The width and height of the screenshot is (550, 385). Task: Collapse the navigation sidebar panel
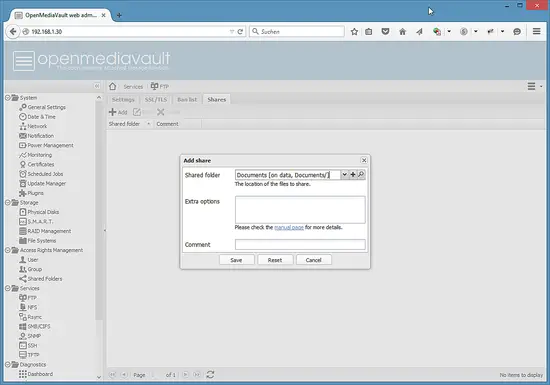pyautogui.click(x=97, y=86)
